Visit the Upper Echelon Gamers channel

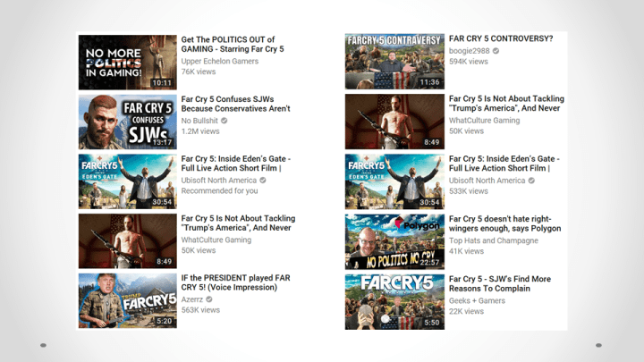tap(220, 61)
